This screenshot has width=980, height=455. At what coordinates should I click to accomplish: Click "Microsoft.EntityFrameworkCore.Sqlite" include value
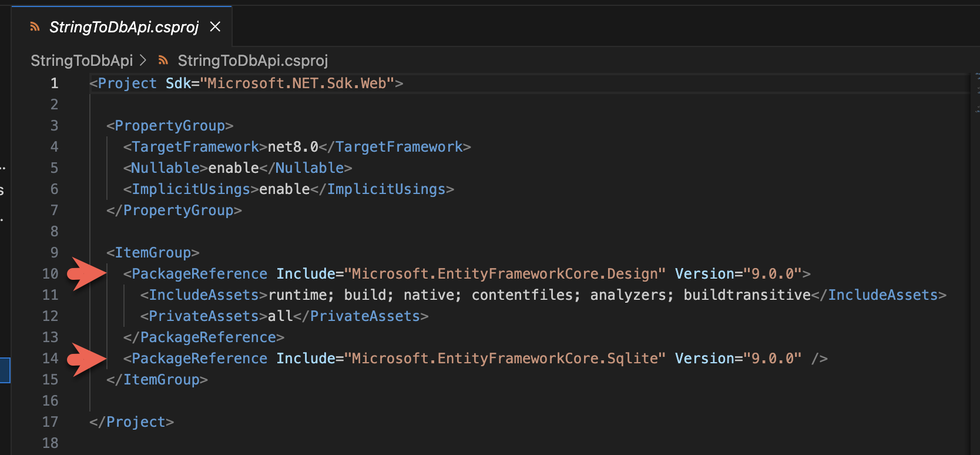coord(505,359)
